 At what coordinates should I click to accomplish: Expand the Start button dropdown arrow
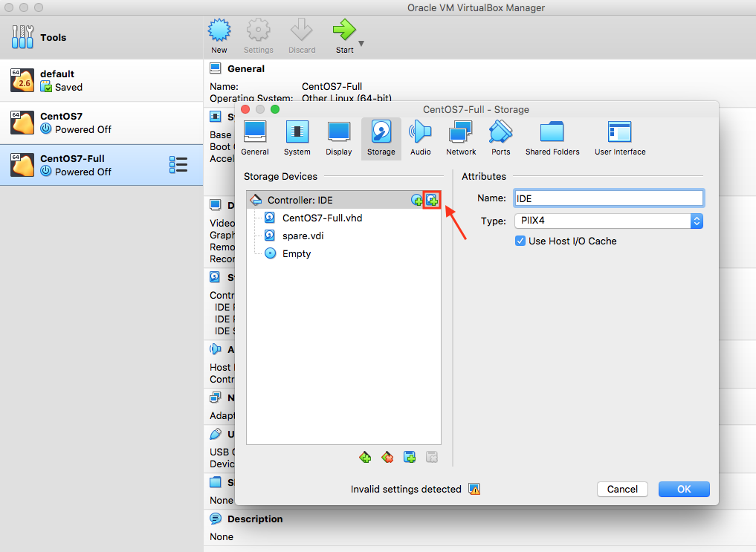[x=361, y=43]
